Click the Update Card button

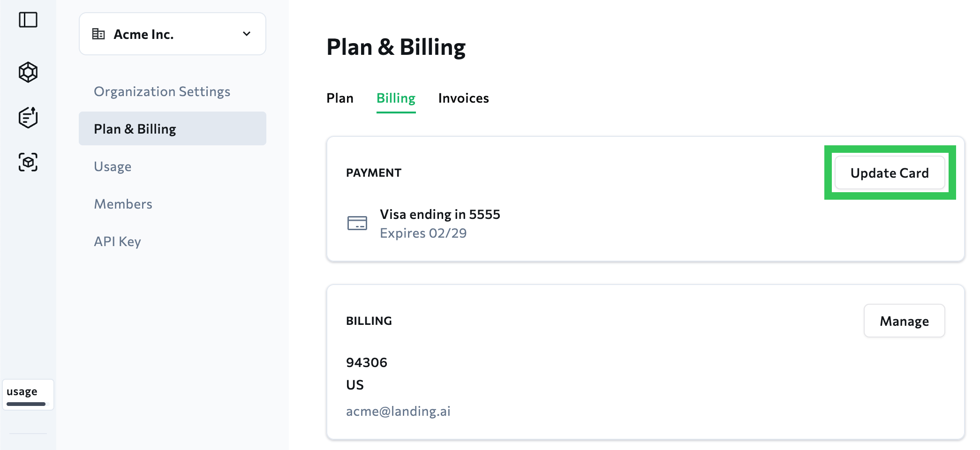click(890, 173)
